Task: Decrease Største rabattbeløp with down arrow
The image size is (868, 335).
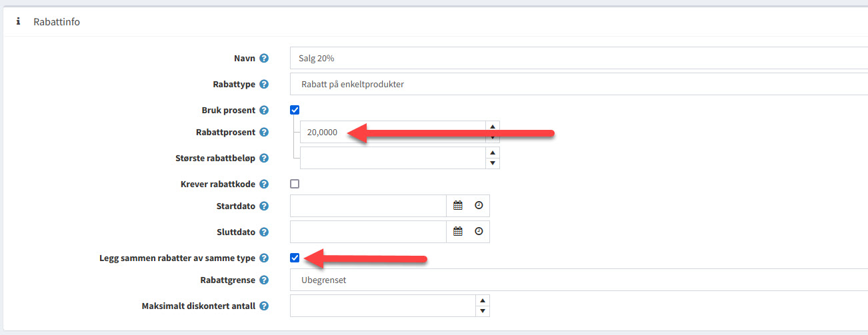Action: 493,163
